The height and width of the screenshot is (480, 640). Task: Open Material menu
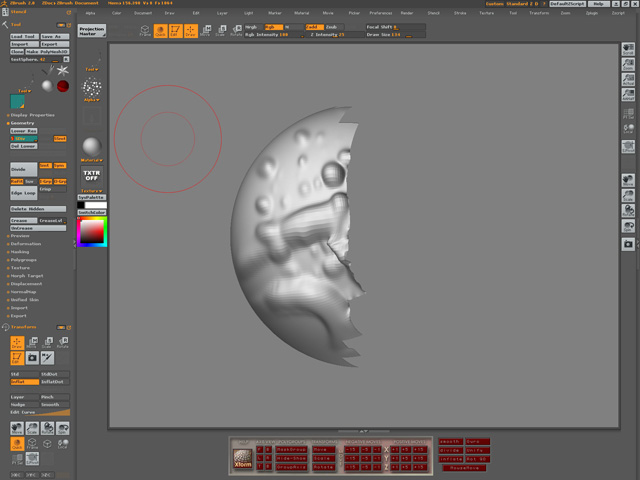[301, 13]
